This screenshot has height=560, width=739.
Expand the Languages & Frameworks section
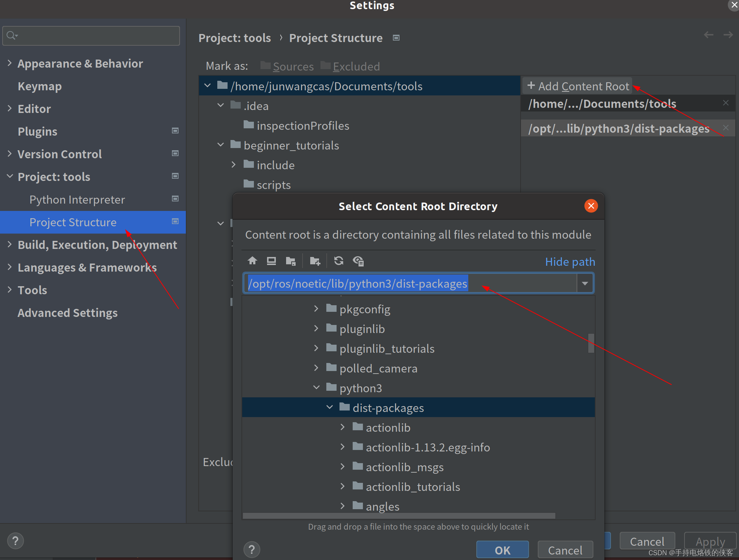click(x=10, y=267)
